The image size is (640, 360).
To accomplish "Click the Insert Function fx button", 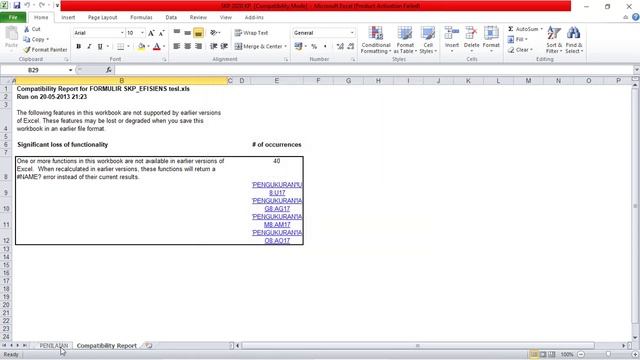I will (109, 70).
